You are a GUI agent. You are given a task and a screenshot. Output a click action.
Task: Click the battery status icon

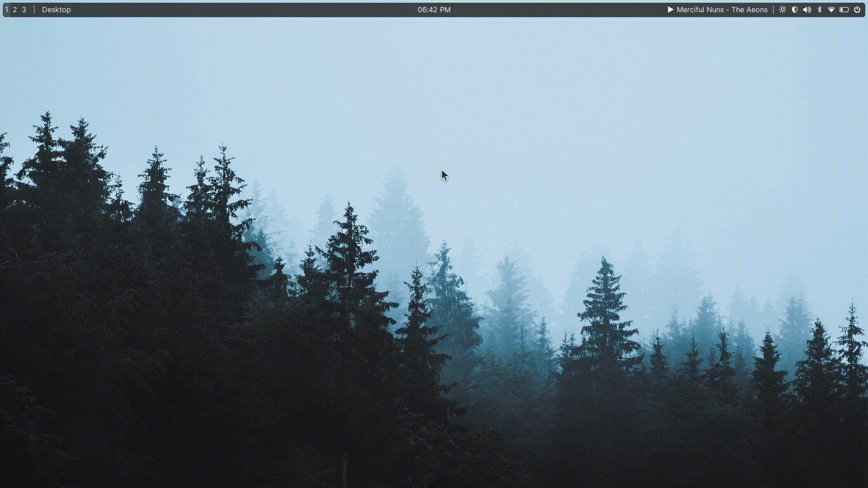click(844, 9)
